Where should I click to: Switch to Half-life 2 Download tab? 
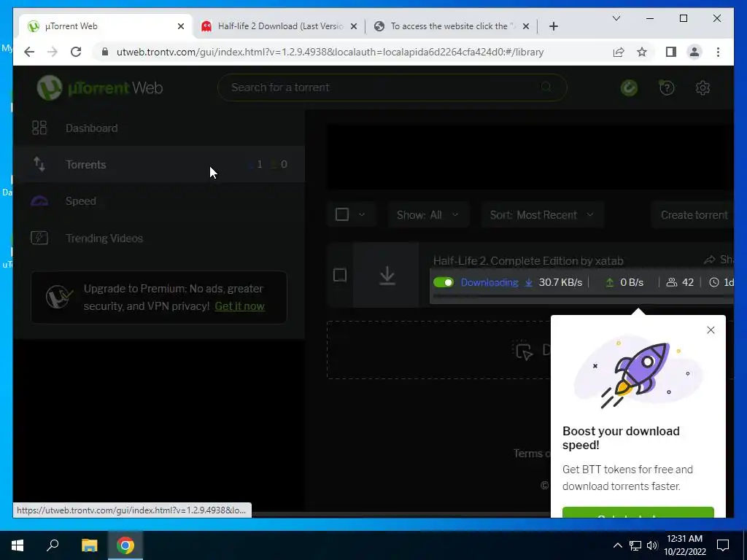279,26
